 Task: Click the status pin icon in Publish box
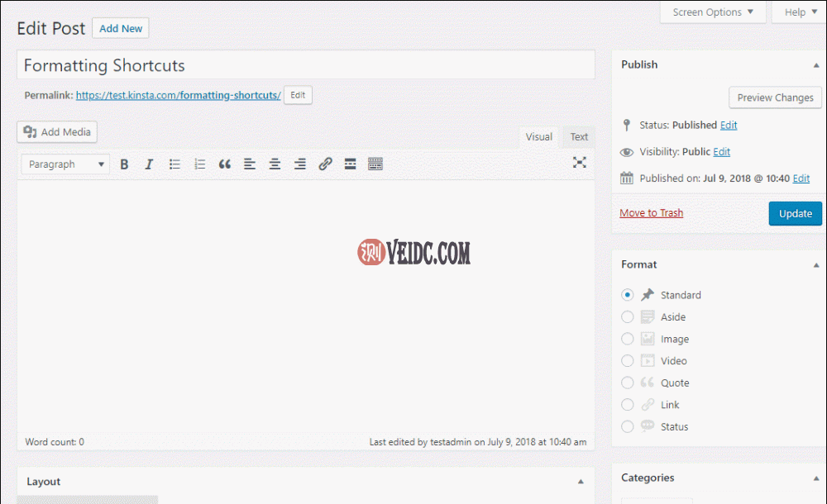pyautogui.click(x=627, y=125)
